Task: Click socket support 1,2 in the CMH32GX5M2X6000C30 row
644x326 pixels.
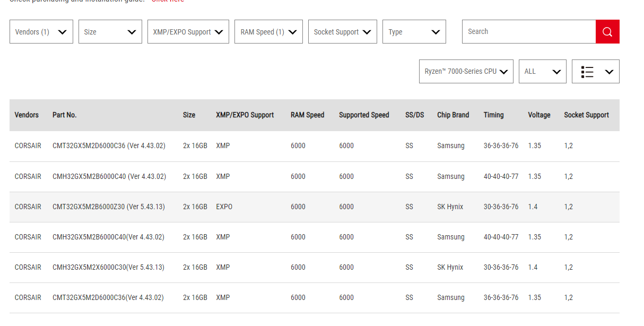Action: [568, 268]
